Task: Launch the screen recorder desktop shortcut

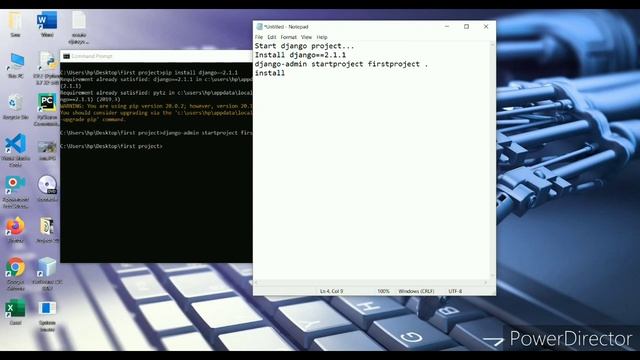Action: coord(15,186)
